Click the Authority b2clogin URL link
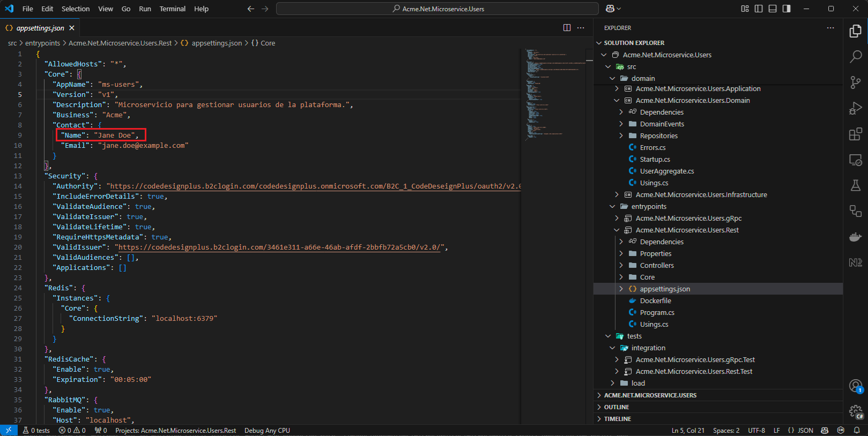Viewport: 868px width, 436px height. [316, 186]
